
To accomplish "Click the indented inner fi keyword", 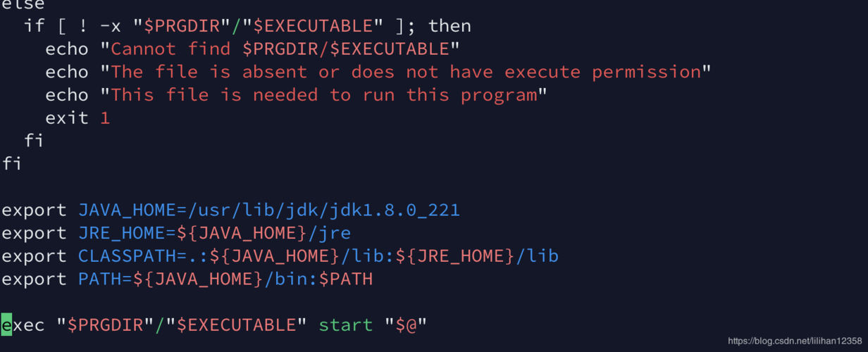I will [x=35, y=141].
